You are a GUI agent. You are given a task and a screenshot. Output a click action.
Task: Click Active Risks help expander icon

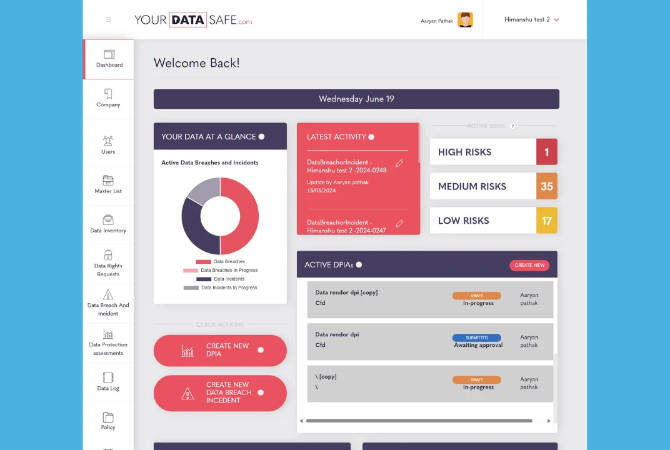(513, 126)
